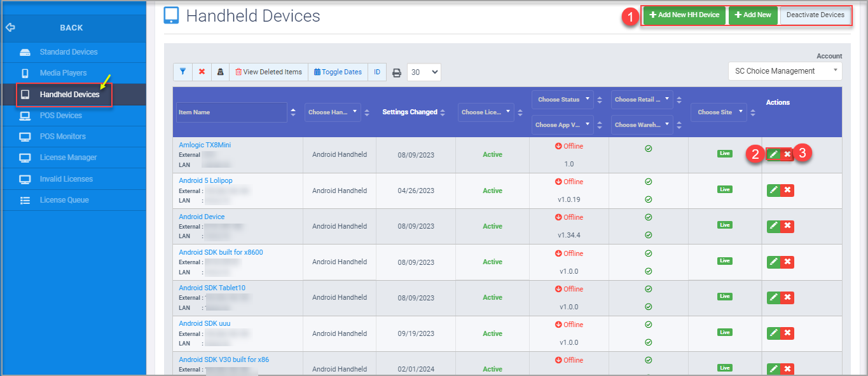
Task: Open Media Players in the sidebar
Action: pos(63,73)
